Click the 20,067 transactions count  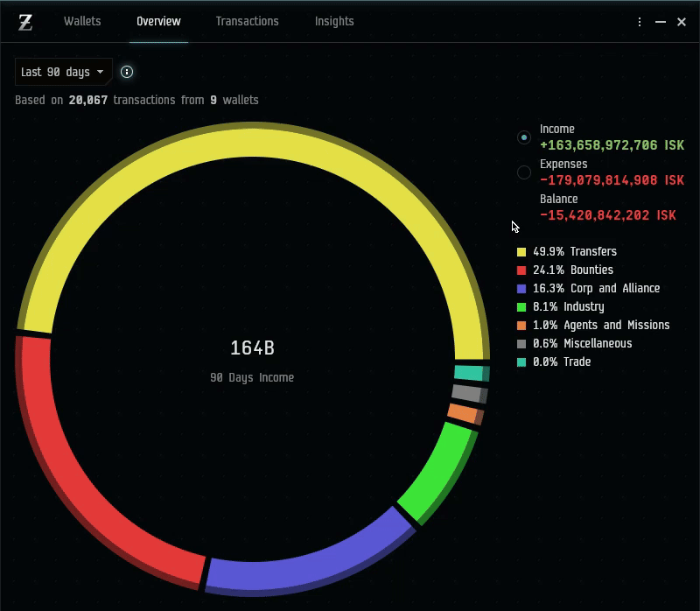88,100
